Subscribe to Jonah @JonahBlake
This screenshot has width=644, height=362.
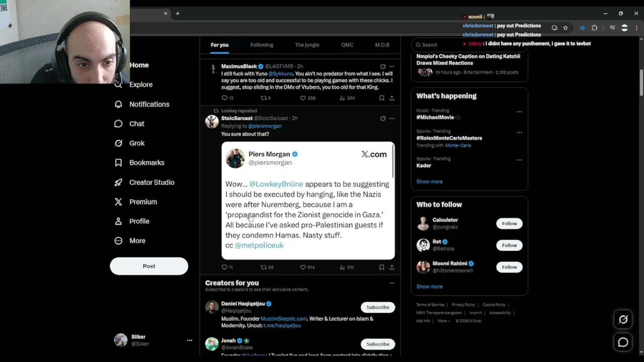(378, 344)
